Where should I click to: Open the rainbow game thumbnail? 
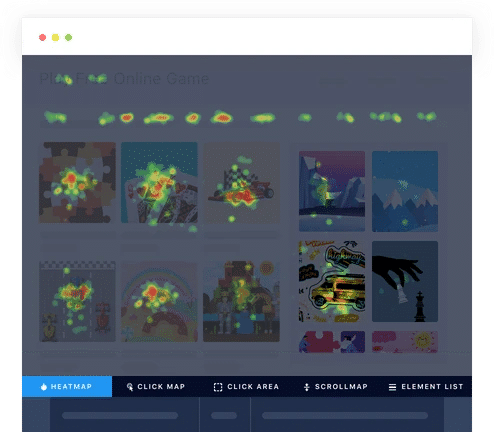click(159, 301)
